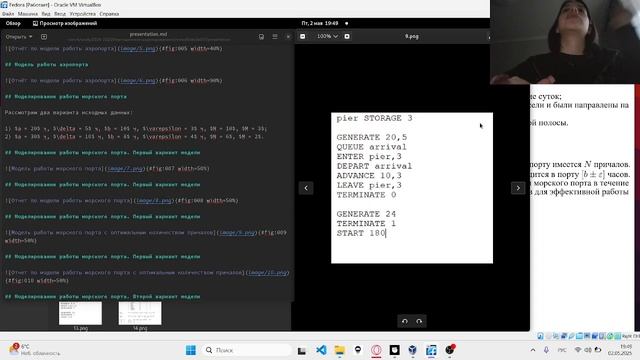Viewport: 640px width, 360px height.
Task: Show hidden system tray icons
Action: pos(533,350)
